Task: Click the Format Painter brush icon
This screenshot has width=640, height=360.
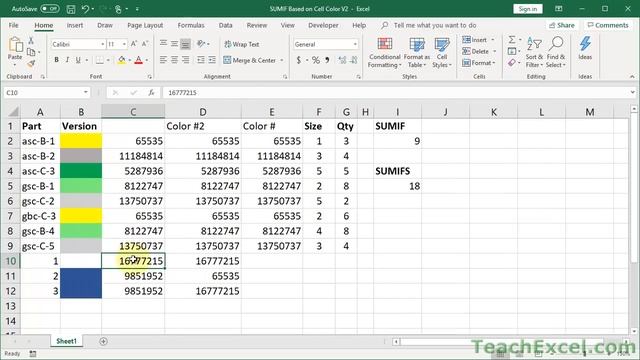Action: click(x=31, y=63)
